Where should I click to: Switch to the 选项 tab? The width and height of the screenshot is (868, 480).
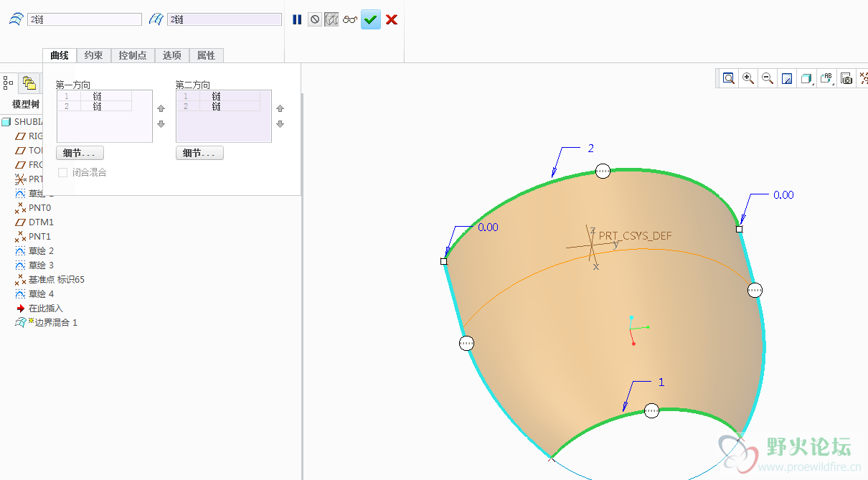pyautogui.click(x=172, y=55)
